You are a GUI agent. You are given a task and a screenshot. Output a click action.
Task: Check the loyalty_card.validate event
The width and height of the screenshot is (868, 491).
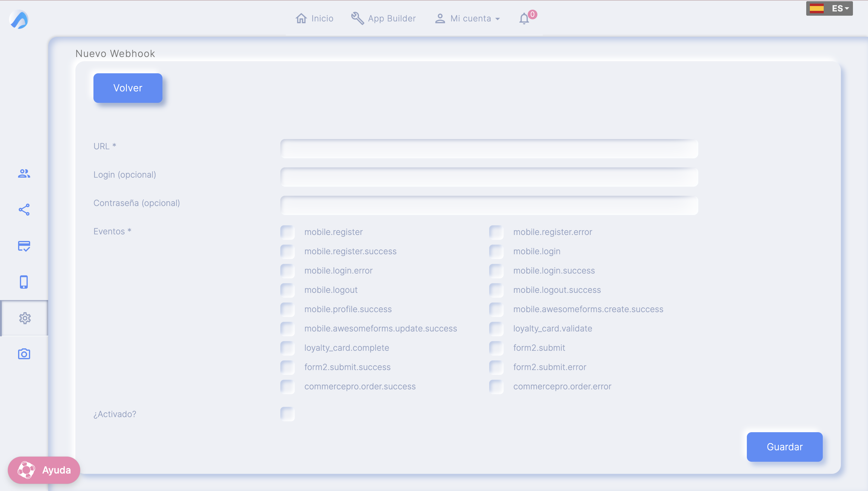496,328
